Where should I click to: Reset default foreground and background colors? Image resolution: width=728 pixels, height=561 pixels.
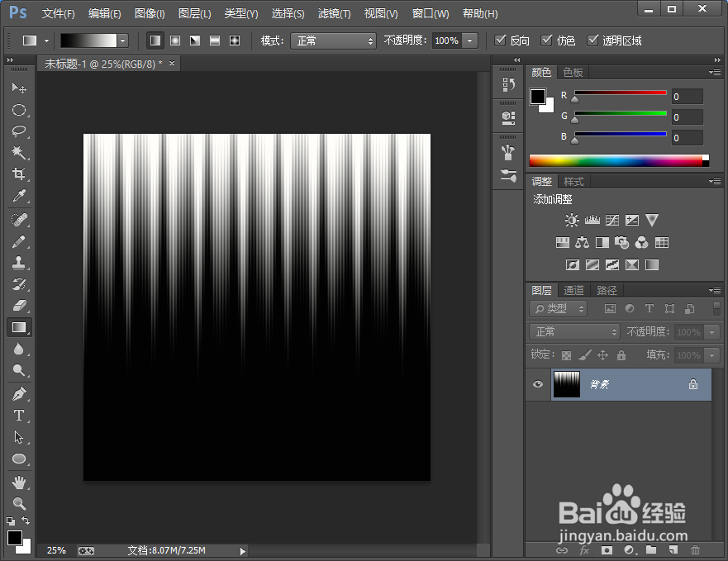[x=11, y=521]
